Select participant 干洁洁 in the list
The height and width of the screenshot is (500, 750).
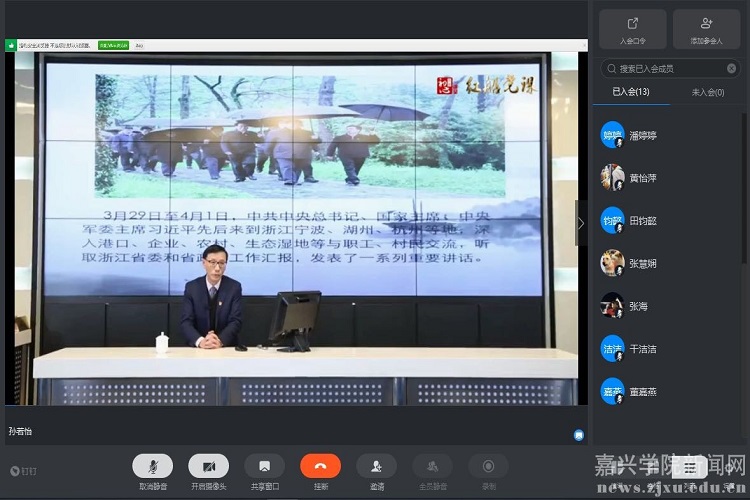coord(643,349)
